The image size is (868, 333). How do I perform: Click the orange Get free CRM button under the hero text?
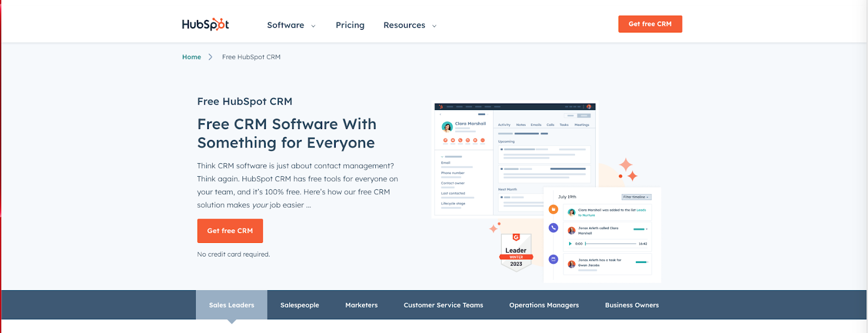pyautogui.click(x=230, y=231)
